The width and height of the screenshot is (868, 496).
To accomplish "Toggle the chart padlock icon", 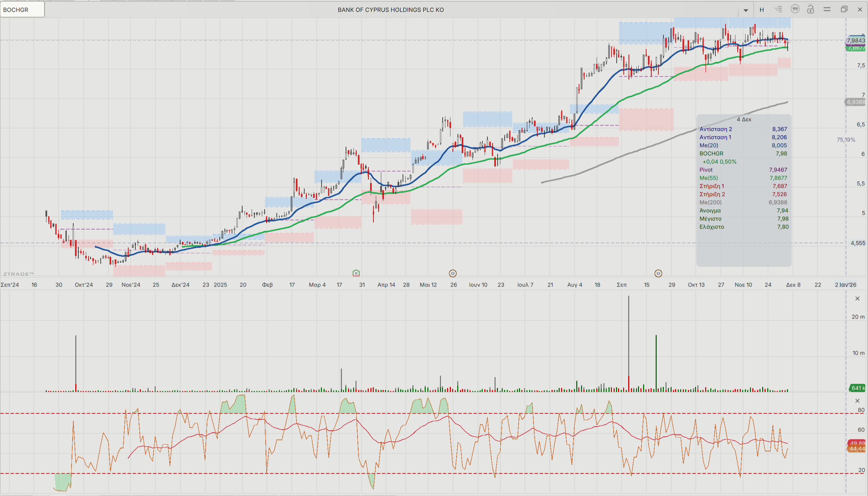I will (810, 9).
